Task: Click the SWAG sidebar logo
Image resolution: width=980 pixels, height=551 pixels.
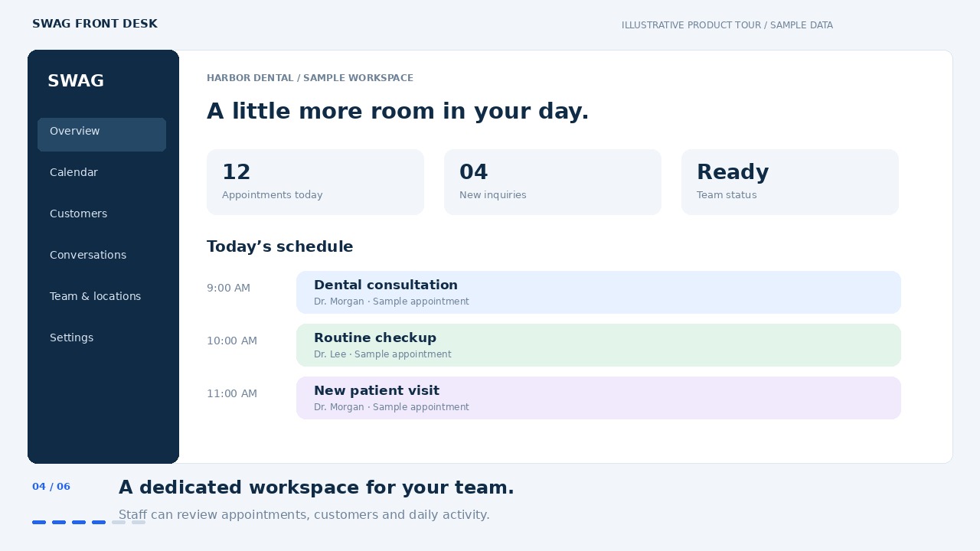Action: click(x=76, y=81)
